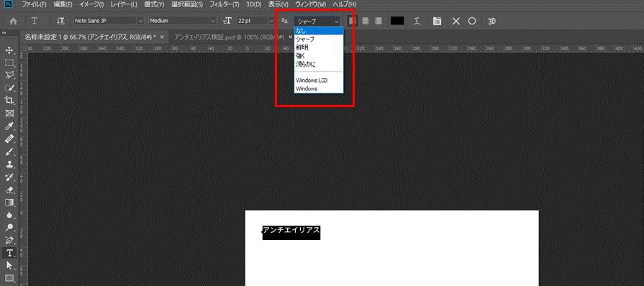The height and width of the screenshot is (286, 644).
Task: Expand the toolbar with double-arrow
Action: (4, 33)
